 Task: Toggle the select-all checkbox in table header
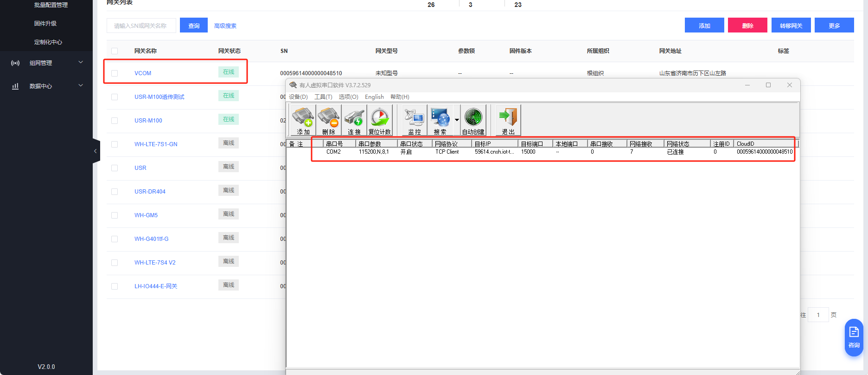115,51
